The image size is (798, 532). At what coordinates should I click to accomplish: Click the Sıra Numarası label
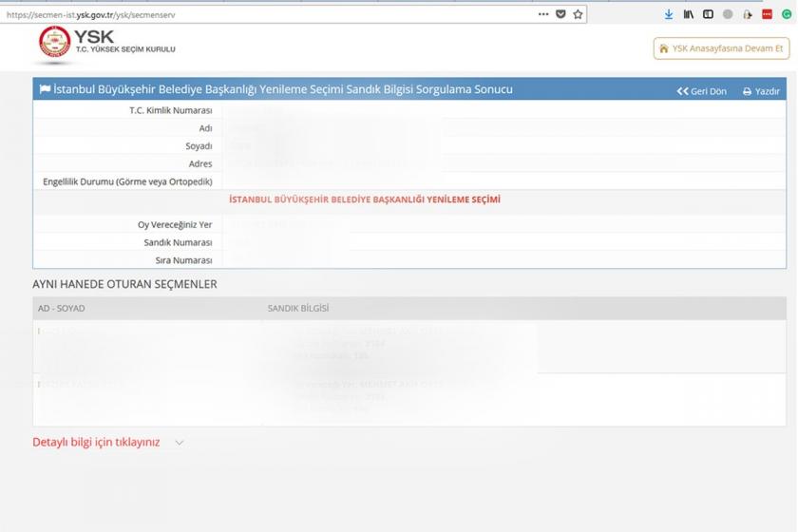pyautogui.click(x=183, y=260)
